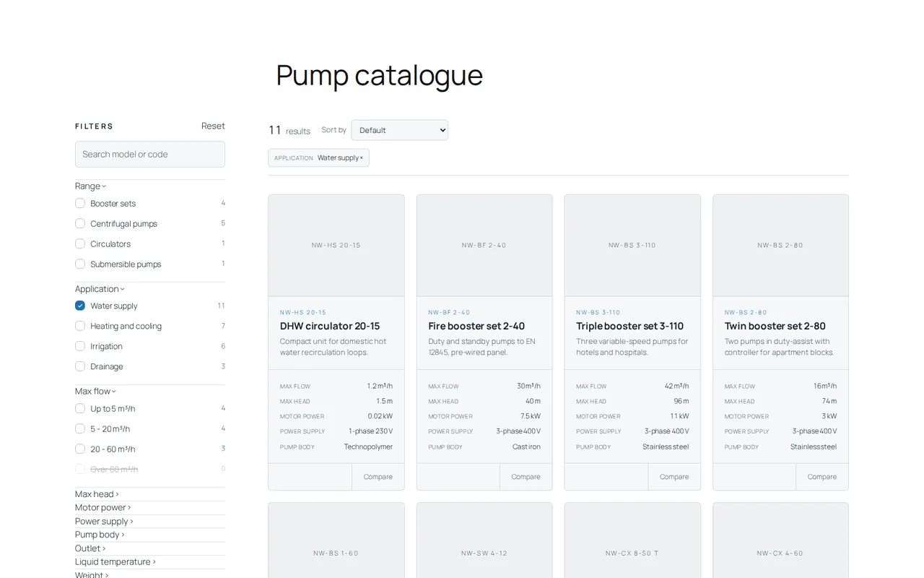Open DHW circulator 20-15 product title
The height and width of the screenshot is (578, 924).
point(330,326)
